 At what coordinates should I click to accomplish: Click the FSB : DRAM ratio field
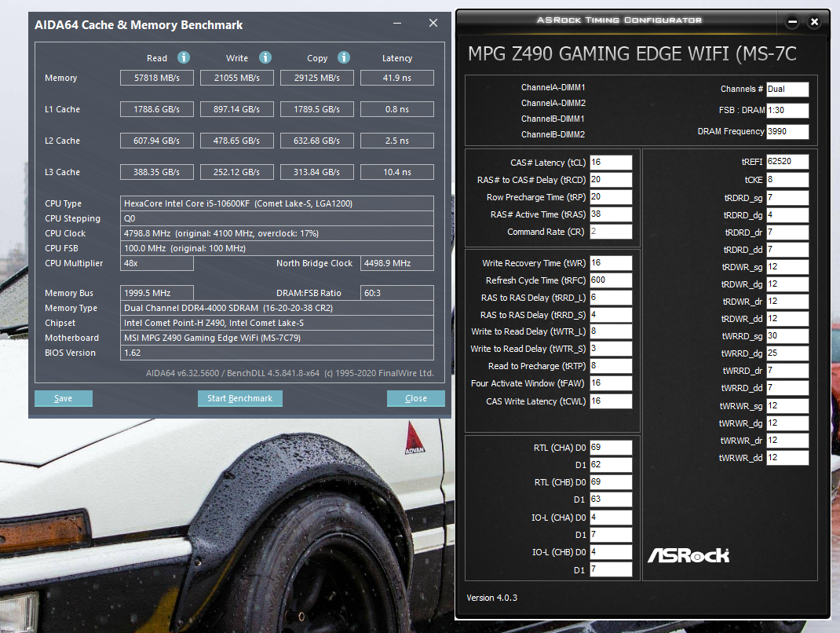(x=787, y=111)
